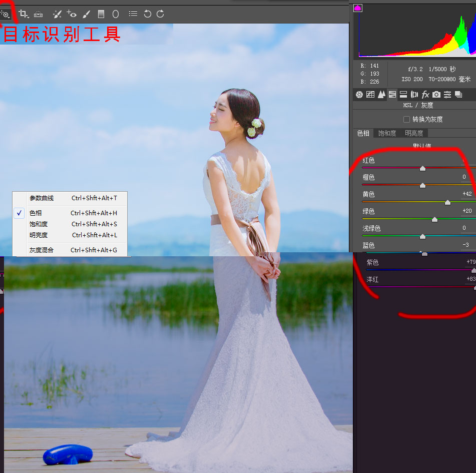Click the 紫色 hue slider track
476x473 pixels.
(421, 270)
